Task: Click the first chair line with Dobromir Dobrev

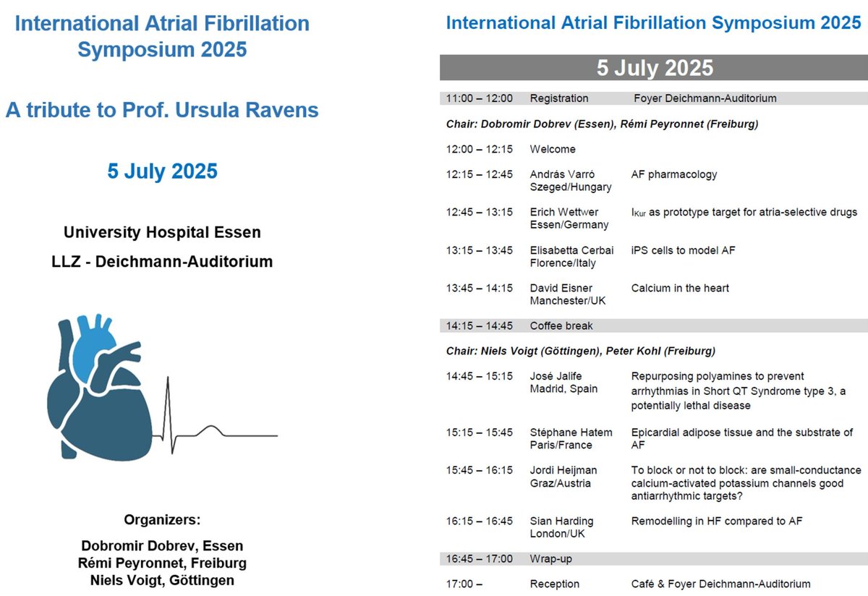Action: click(x=602, y=124)
